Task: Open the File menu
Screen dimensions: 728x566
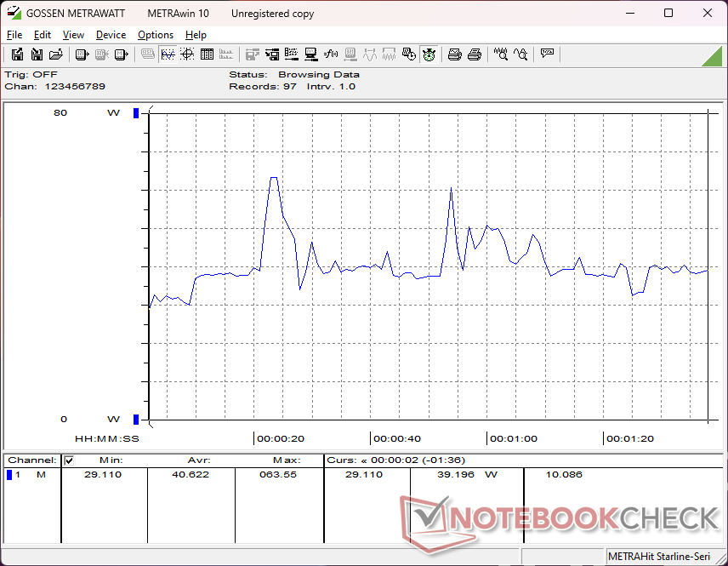Action: [14, 35]
